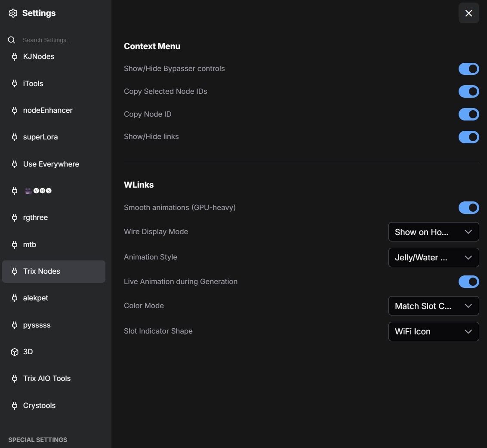Toggle Show/Hide Bypasser controls switch
This screenshot has height=448, width=487.
469,69
